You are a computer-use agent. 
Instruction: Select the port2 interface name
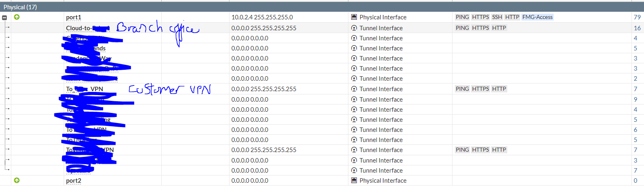click(74, 181)
